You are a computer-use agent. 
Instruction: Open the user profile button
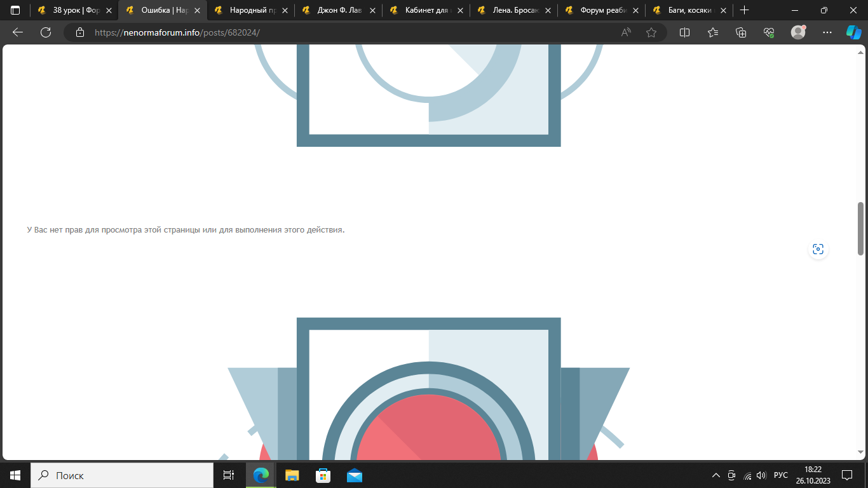coord(798,32)
